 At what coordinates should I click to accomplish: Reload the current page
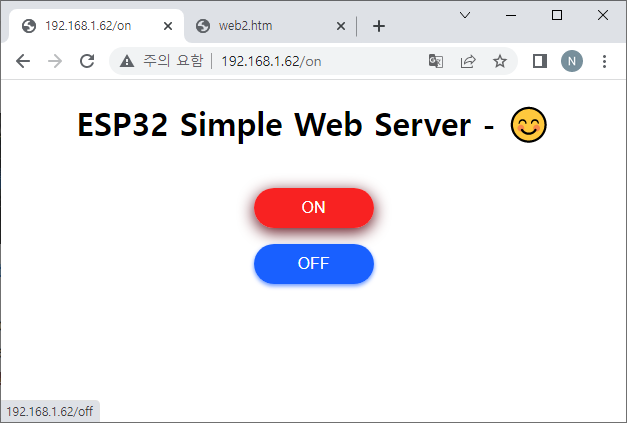tap(87, 61)
